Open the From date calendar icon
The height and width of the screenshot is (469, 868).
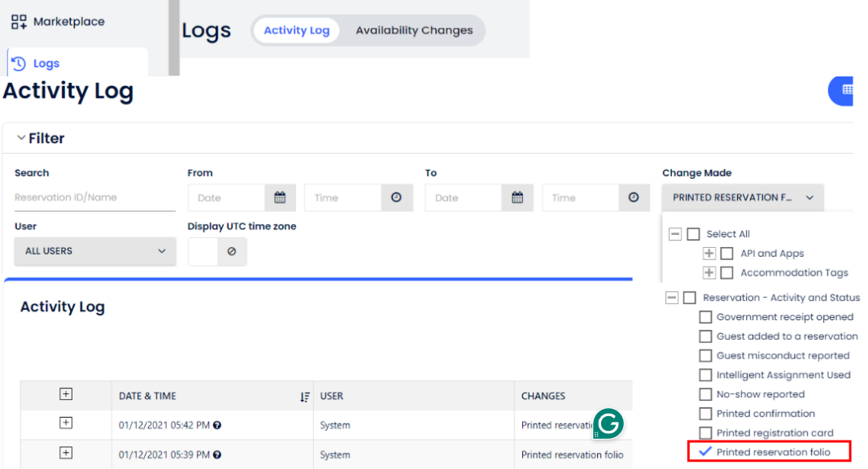[280, 198]
